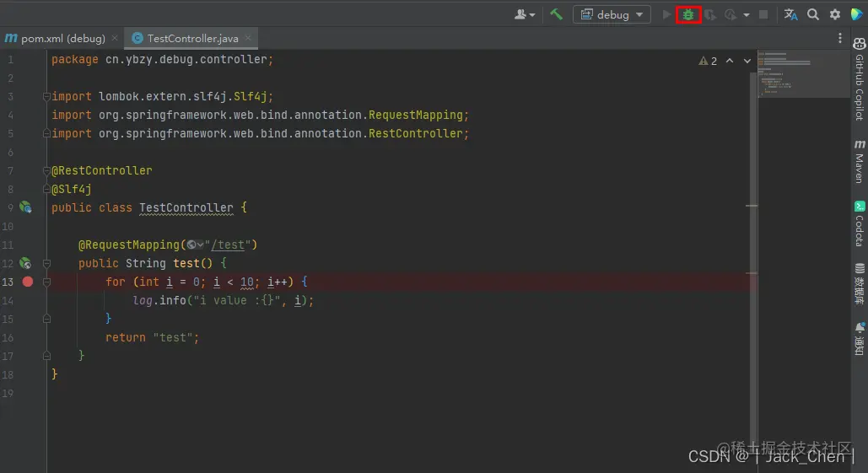Screen dimensions: 868x473
Task: Open Maven tool window
Action: 859,160
